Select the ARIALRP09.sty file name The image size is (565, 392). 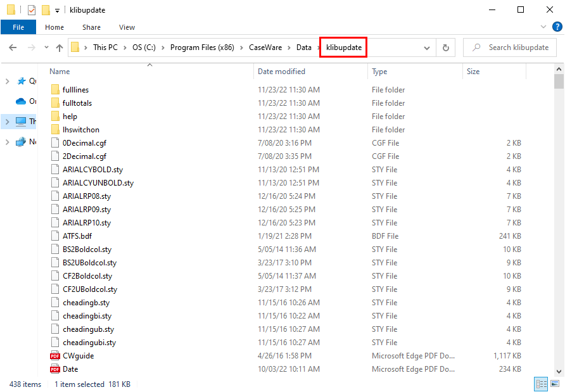click(x=87, y=210)
